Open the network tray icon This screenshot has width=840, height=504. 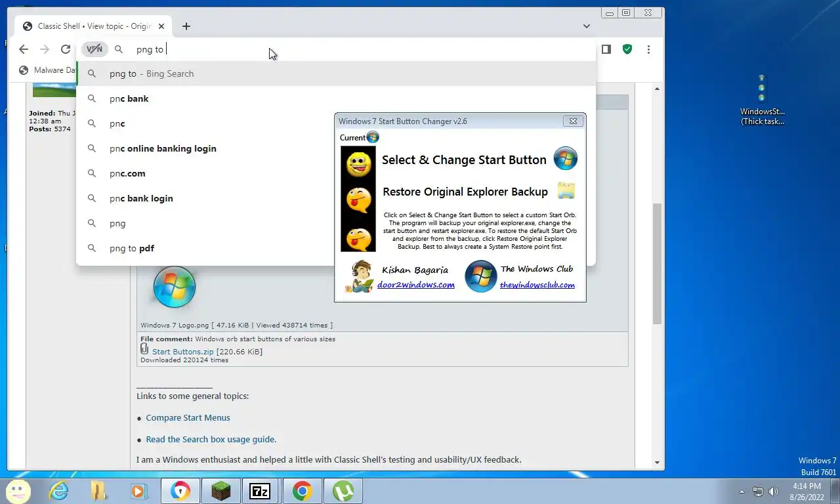point(758,492)
